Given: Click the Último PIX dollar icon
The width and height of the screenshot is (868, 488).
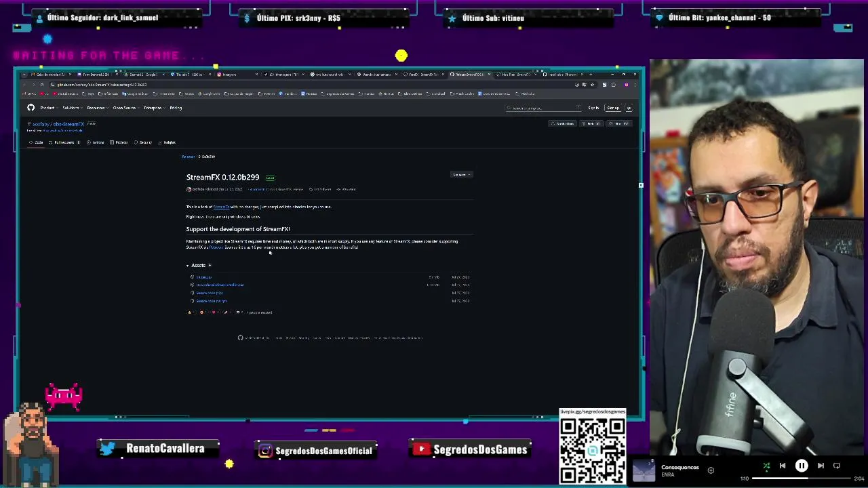Looking at the screenshot, I should tap(247, 18).
